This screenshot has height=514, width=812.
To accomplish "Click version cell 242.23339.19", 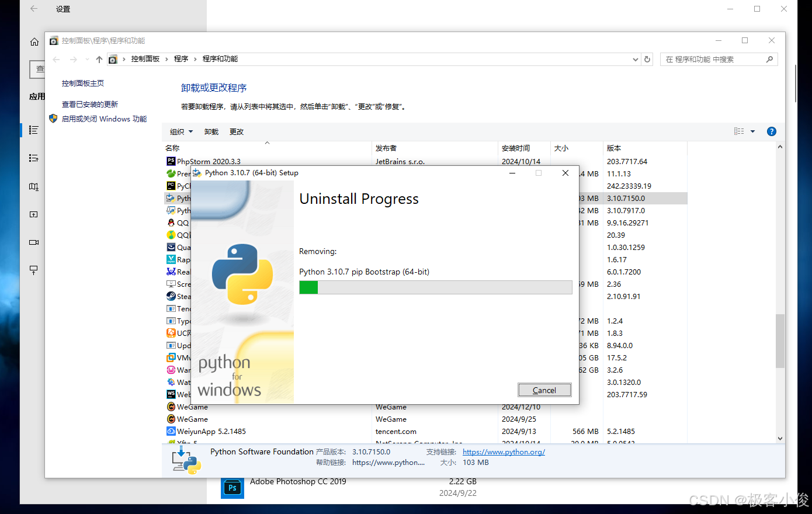I will (x=629, y=186).
